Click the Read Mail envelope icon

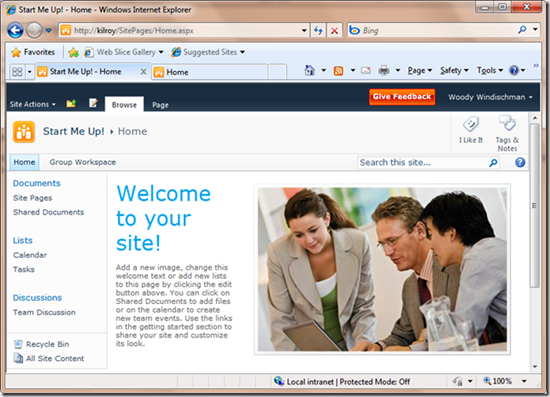pyautogui.click(x=366, y=70)
